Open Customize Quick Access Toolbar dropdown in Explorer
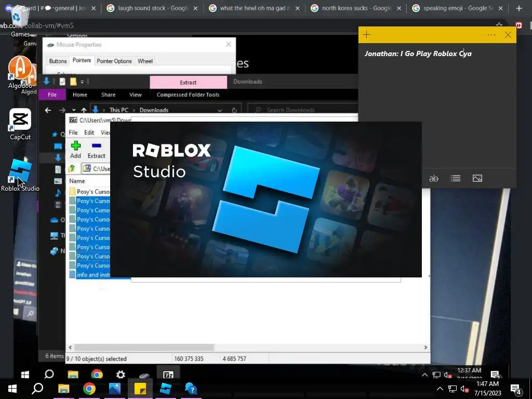Viewport: 532px width, 399px height. pyautogui.click(x=82, y=82)
